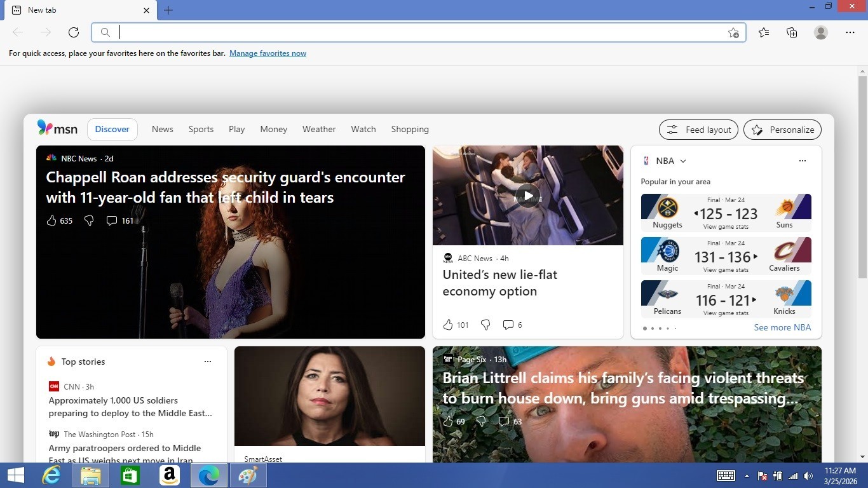Image resolution: width=868 pixels, height=488 pixels.
Task: Switch to the Sports tab
Action: click(201, 129)
